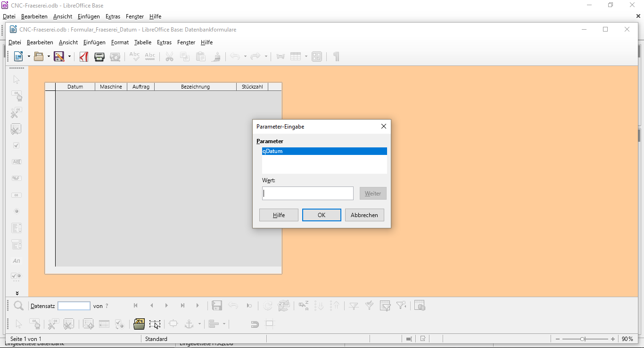
Task: Click the Find Record magnifier icon
Action: point(18,306)
